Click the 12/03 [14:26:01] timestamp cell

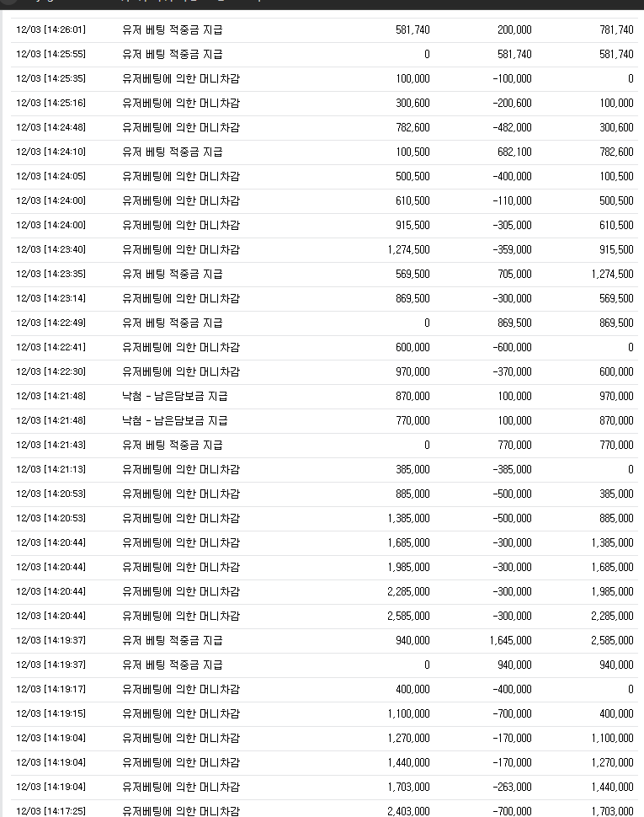(51, 29)
